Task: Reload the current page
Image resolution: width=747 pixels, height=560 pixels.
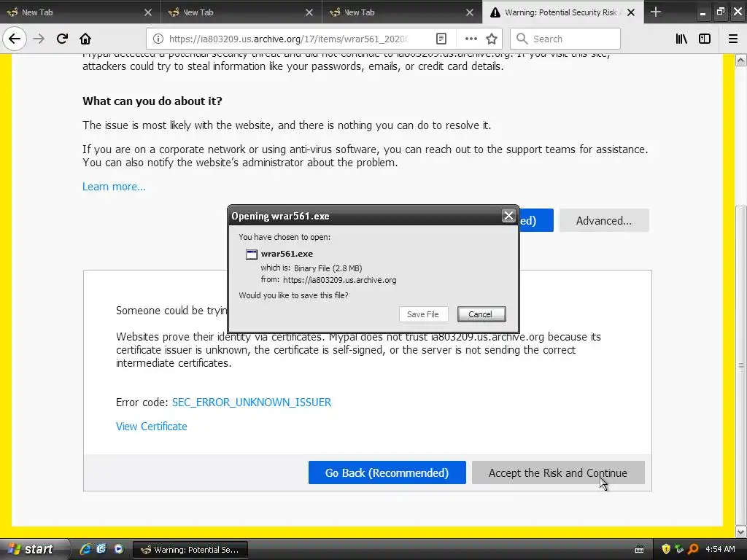Action: 62,39
